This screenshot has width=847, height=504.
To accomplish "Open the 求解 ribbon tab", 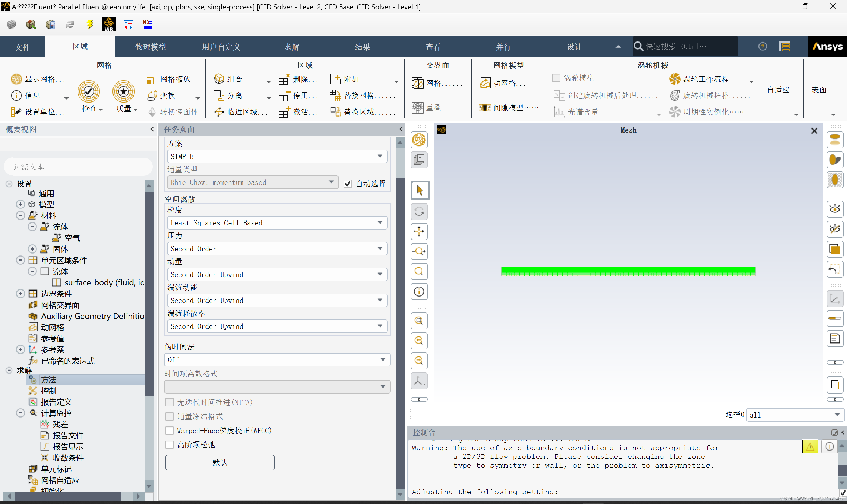I will click(292, 47).
